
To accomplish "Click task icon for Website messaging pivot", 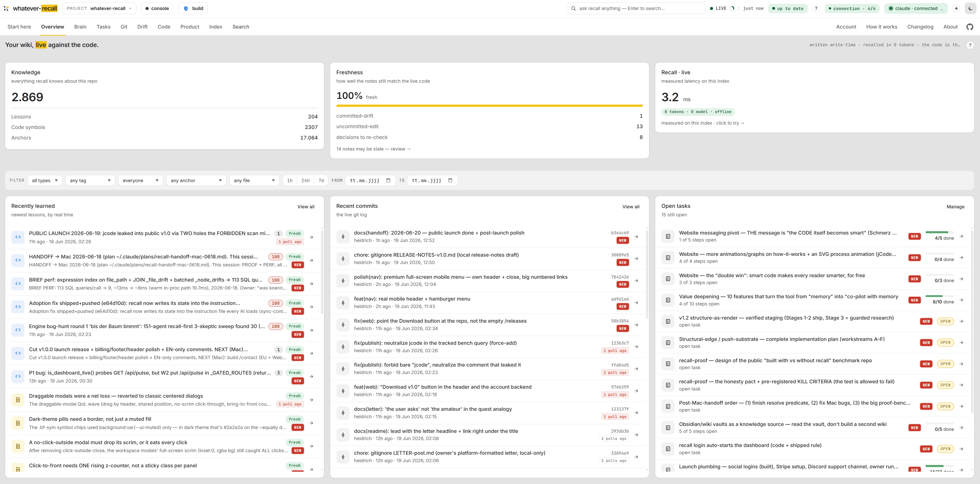I will [668, 236].
